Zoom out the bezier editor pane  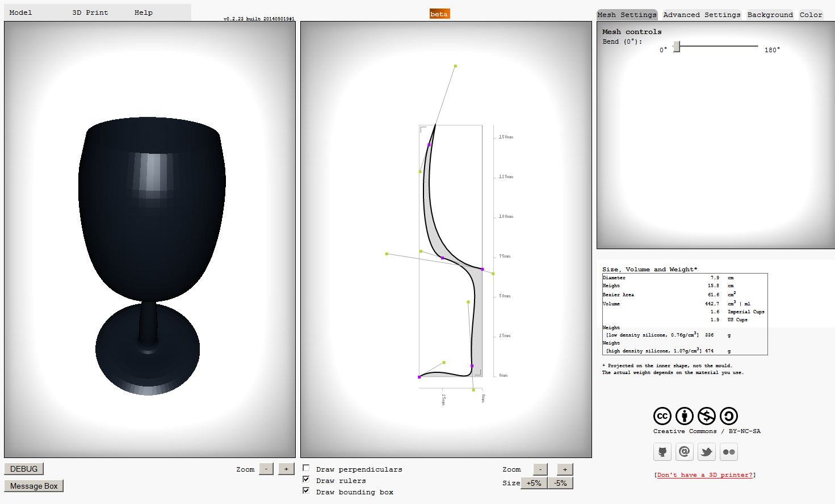click(x=540, y=469)
